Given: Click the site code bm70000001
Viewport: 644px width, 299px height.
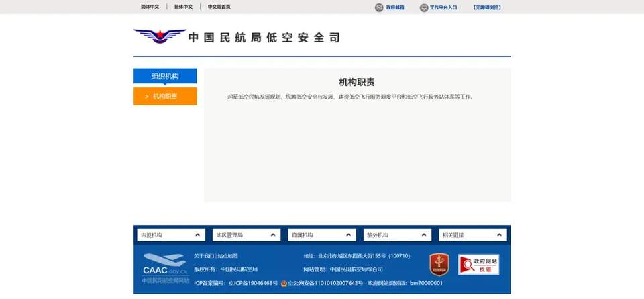Looking at the screenshot, I should click(427, 283).
